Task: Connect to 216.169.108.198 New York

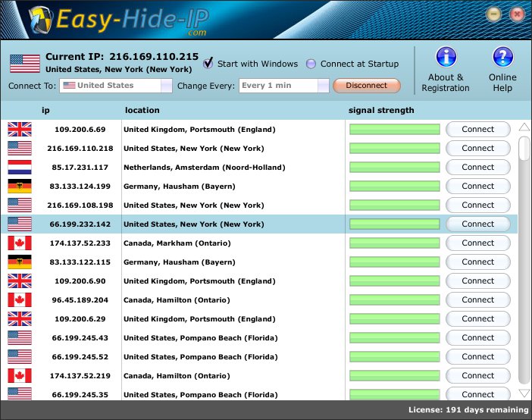Action: pyautogui.click(x=477, y=205)
